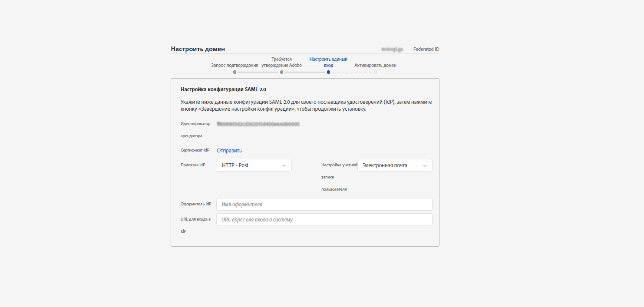Click the Отправить certificate upload link

coord(229,151)
